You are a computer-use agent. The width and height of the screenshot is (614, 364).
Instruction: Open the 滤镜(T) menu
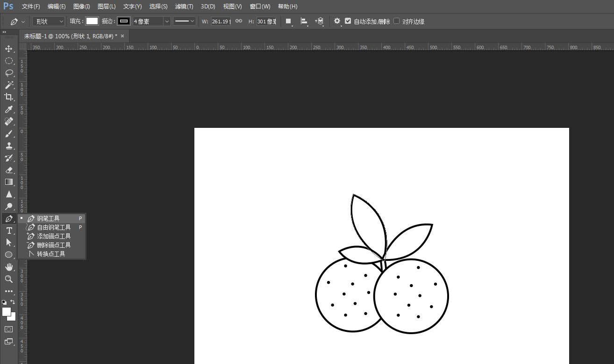coord(184,7)
